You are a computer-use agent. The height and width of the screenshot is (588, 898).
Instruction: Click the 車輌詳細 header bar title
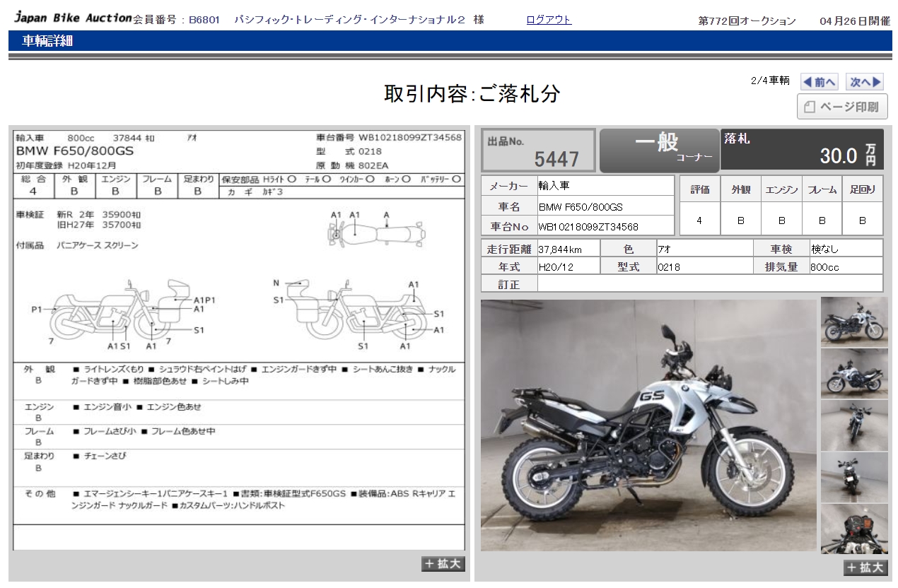point(47,41)
